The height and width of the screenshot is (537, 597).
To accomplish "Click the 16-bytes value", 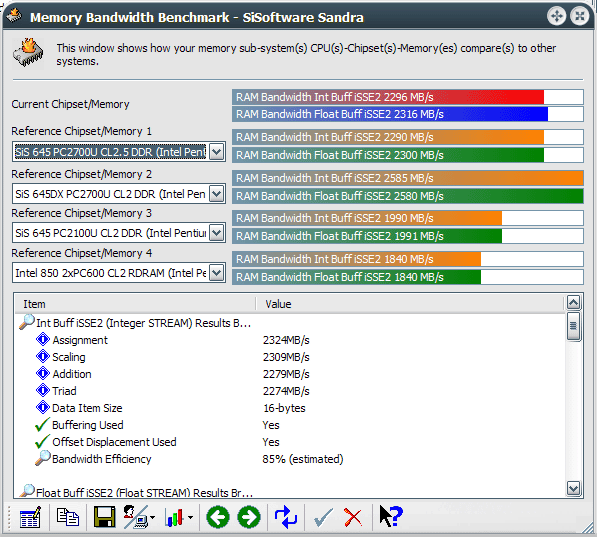I will click(x=284, y=408).
